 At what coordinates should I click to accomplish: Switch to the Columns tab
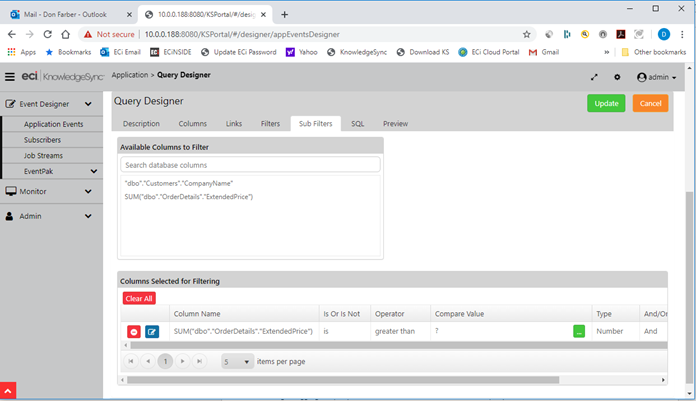(193, 123)
